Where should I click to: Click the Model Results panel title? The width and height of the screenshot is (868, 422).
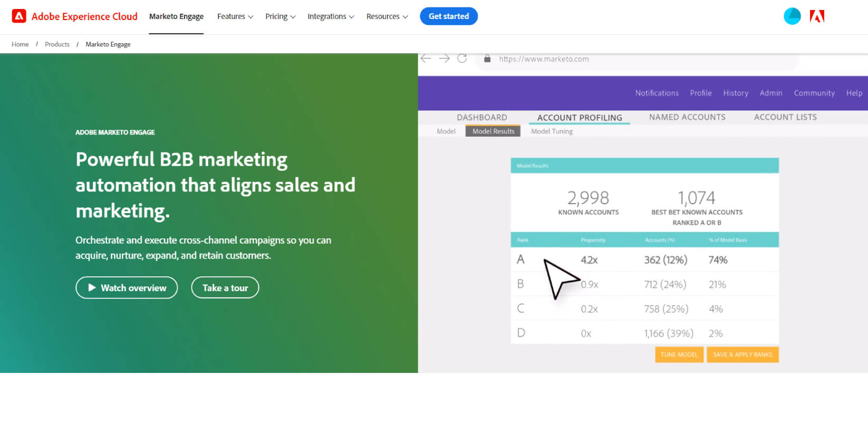coord(533,166)
